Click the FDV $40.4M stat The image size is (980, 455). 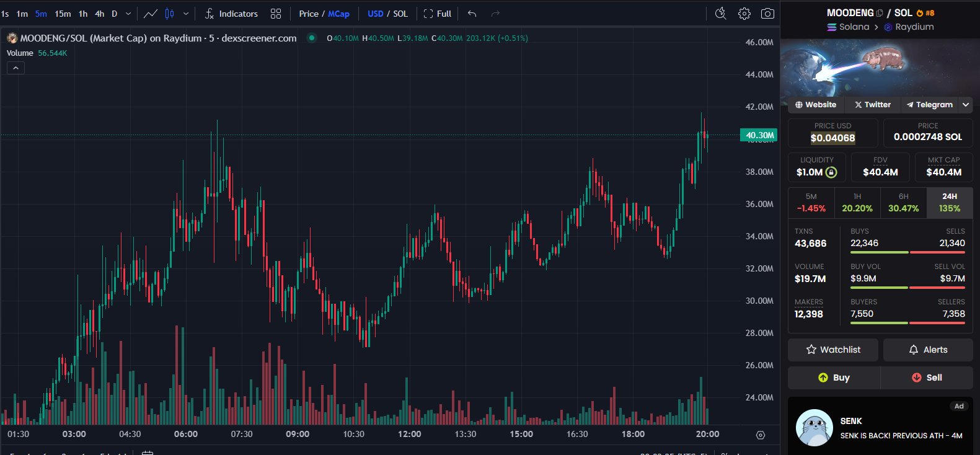[880, 167]
